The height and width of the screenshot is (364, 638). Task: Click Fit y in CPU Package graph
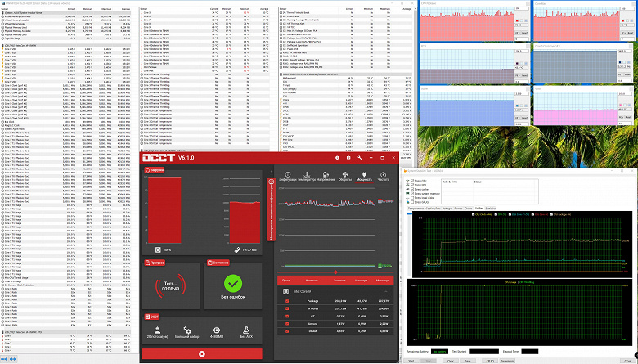click(x=518, y=33)
